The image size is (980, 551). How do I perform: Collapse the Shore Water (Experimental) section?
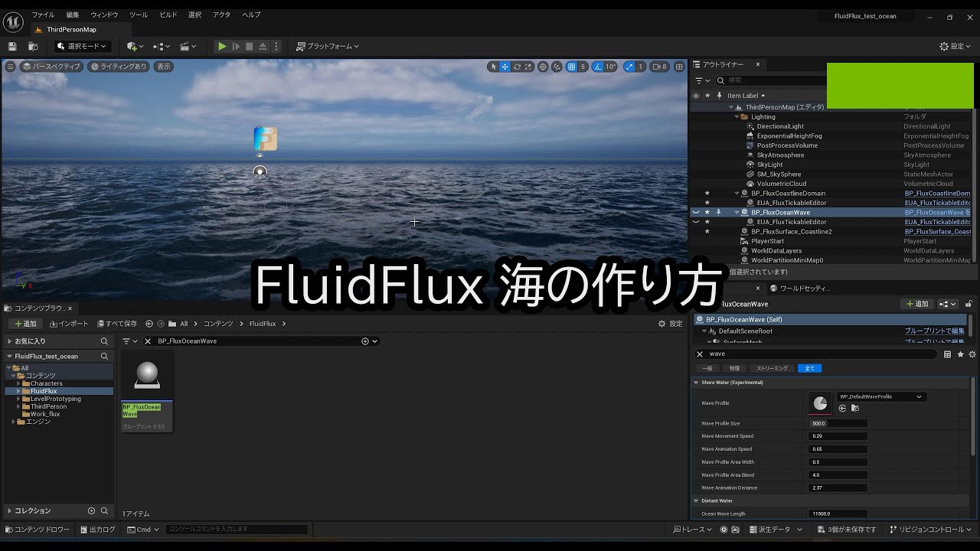click(x=697, y=383)
